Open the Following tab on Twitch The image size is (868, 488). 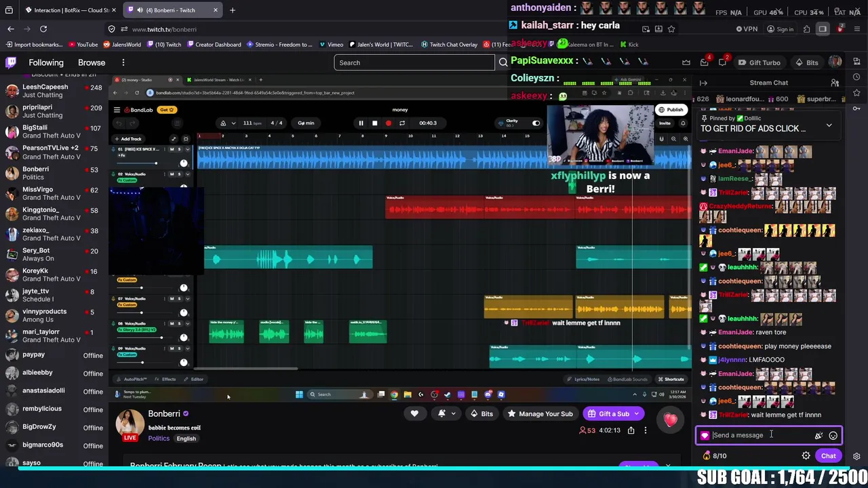[46, 62]
